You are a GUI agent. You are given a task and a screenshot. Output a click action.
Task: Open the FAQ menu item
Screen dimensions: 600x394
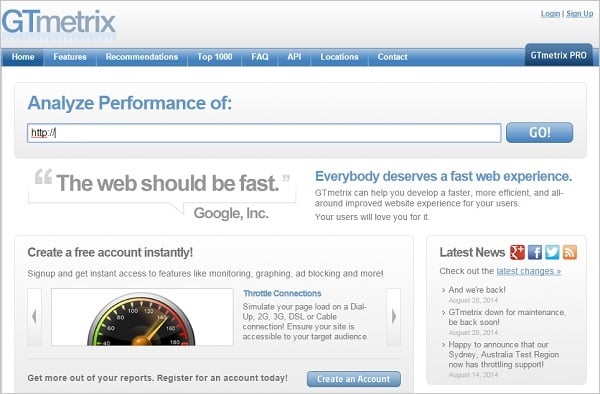tap(260, 57)
